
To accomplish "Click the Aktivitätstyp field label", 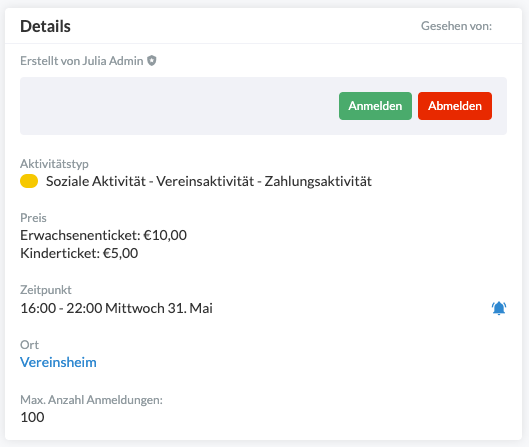I will (54, 164).
